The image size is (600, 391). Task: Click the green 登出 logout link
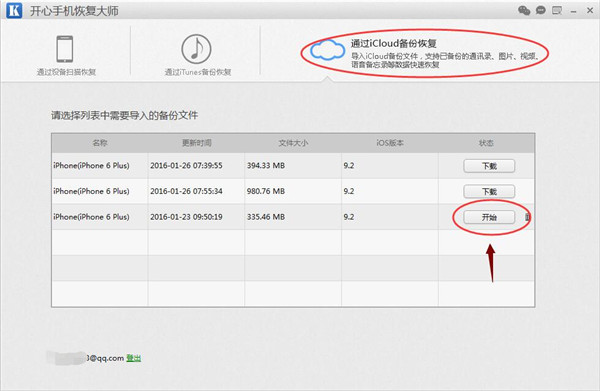pyautogui.click(x=134, y=358)
